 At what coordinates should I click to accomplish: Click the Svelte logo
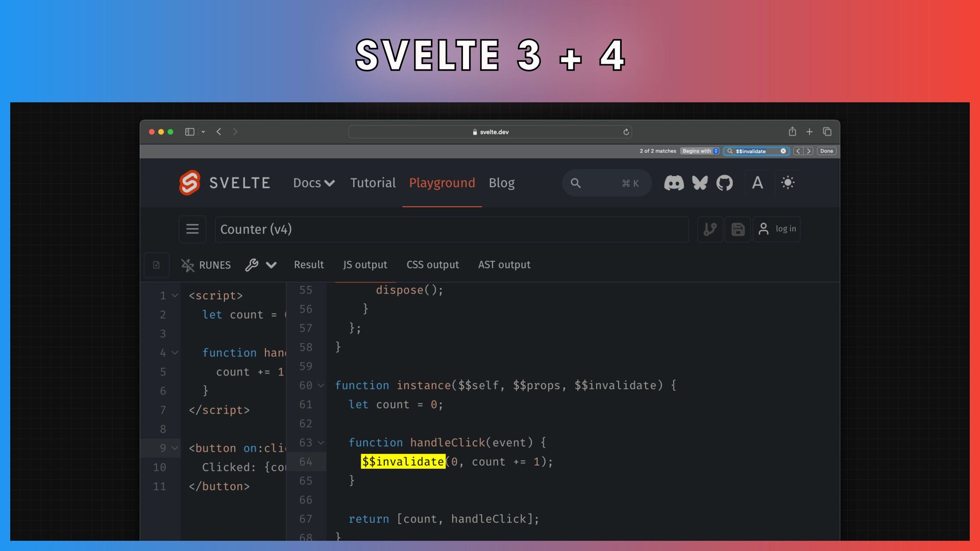coord(189,183)
